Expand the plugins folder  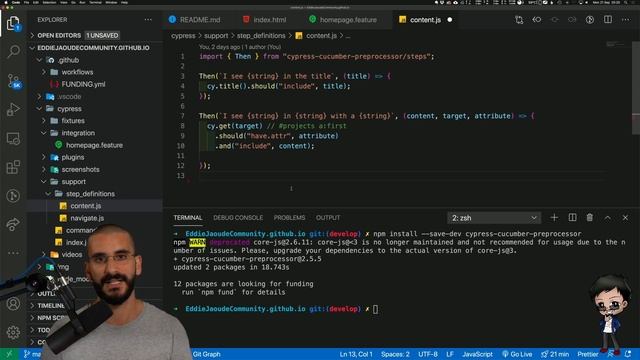44,157
